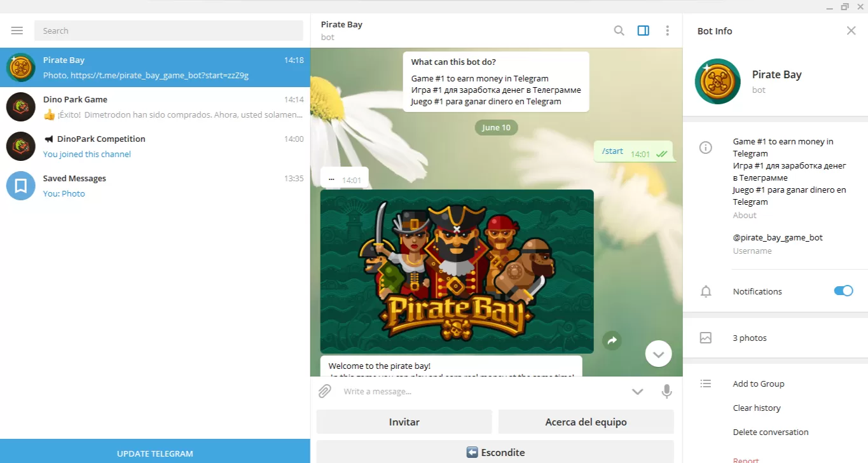The height and width of the screenshot is (463, 868).
Task: Click the @pirate_bay_game_bot username
Action: (778, 237)
